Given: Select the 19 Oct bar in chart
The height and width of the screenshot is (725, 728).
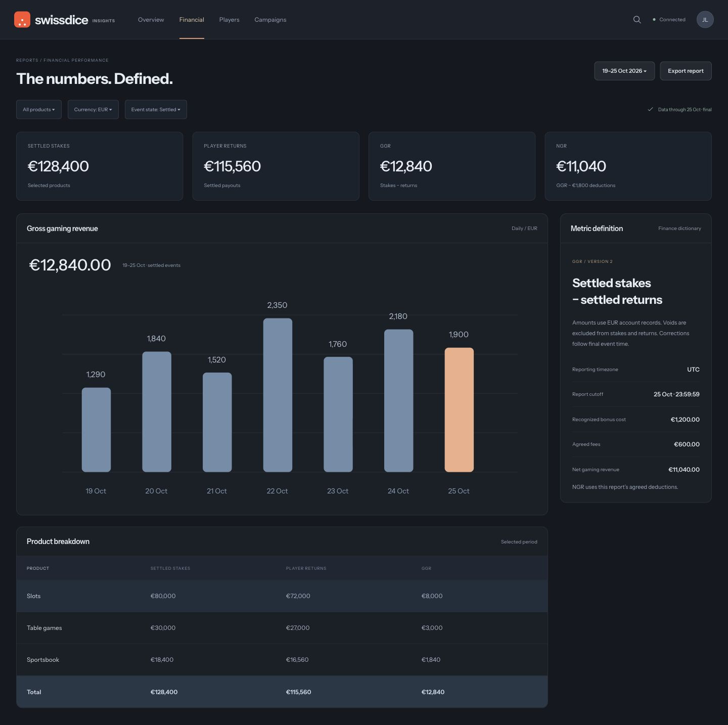Looking at the screenshot, I should [x=96, y=430].
